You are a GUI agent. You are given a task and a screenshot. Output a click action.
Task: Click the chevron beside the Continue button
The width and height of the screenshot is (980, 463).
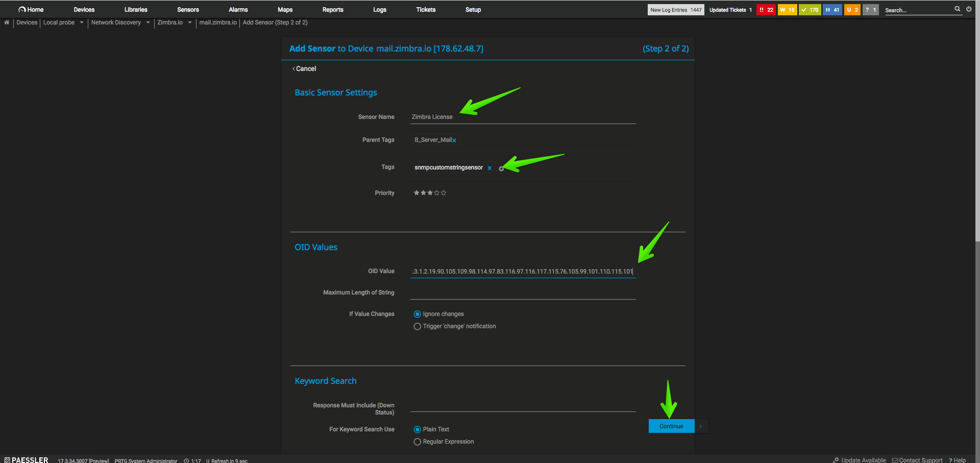701,426
